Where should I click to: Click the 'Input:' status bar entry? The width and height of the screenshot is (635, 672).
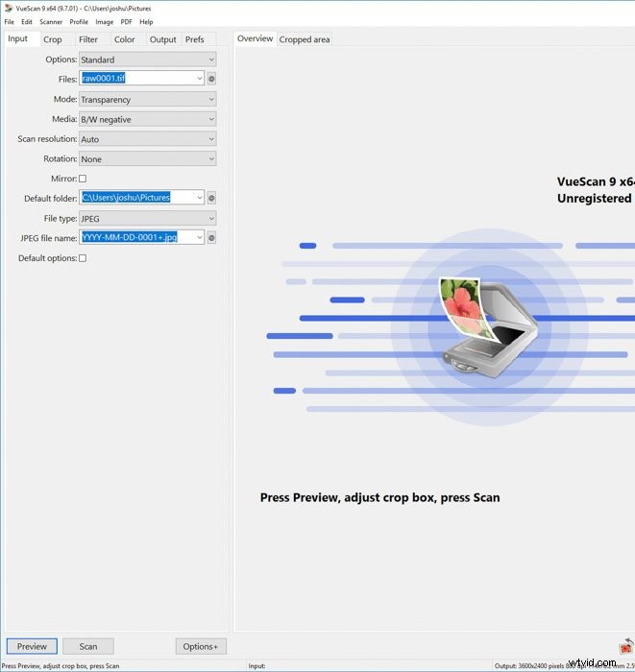(256, 666)
